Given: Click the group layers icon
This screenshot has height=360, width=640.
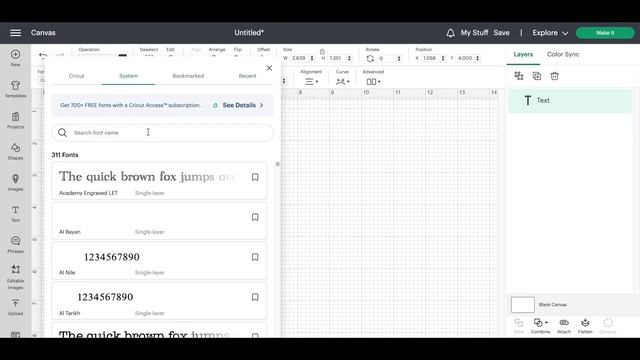Looking at the screenshot, I should (519, 76).
